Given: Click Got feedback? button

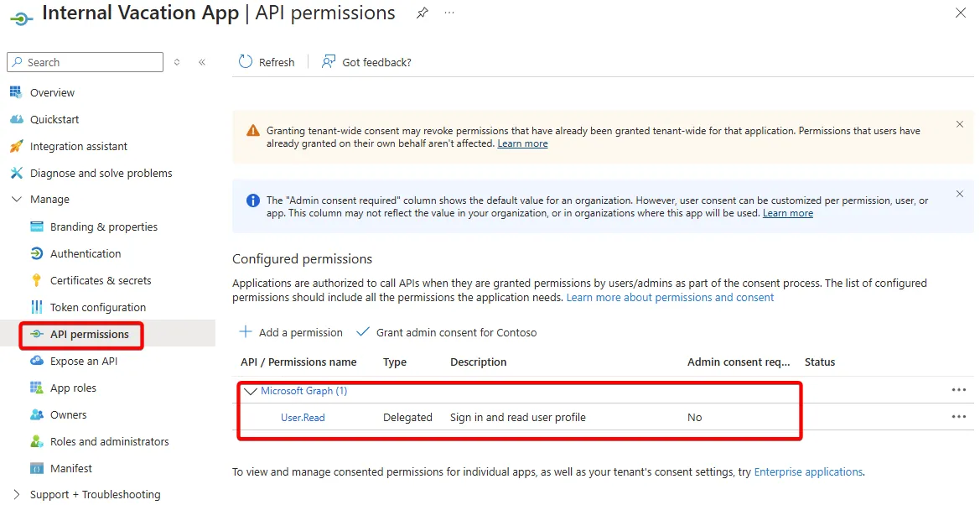Looking at the screenshot, I should 366,62.
